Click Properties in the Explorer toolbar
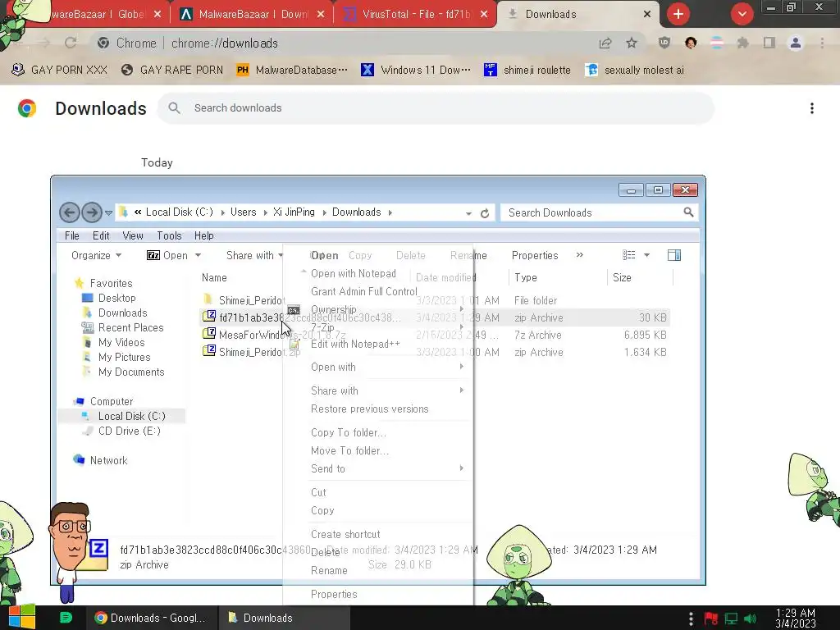 click(x=535, y=256)
